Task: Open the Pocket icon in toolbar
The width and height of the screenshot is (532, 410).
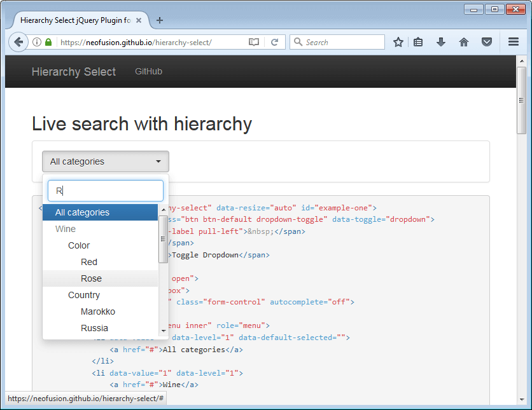Action: [x=486, y=43]
